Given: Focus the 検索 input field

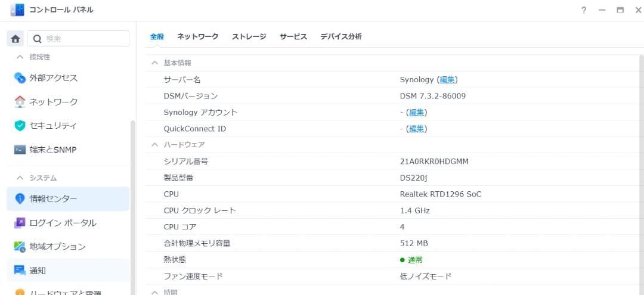Looking at the screenshot, I should [79, 39].
